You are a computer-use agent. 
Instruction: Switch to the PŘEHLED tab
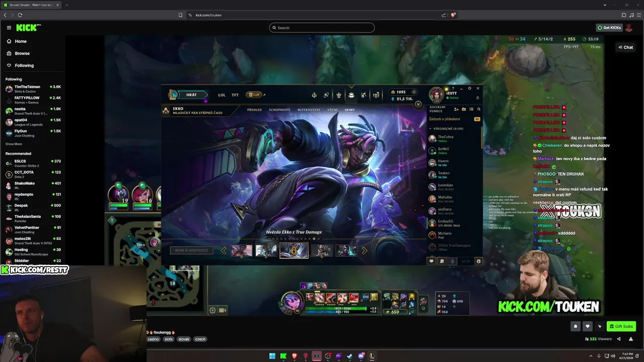(255, 110)
